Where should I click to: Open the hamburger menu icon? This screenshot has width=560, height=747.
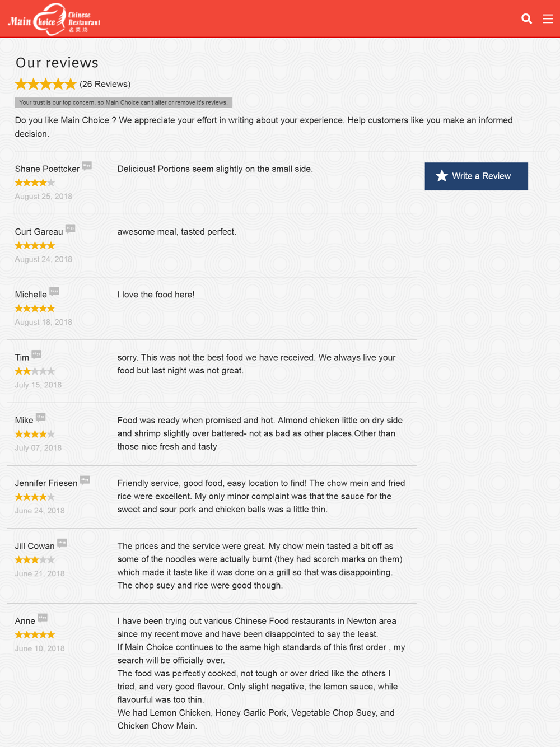tap(548, 18)
